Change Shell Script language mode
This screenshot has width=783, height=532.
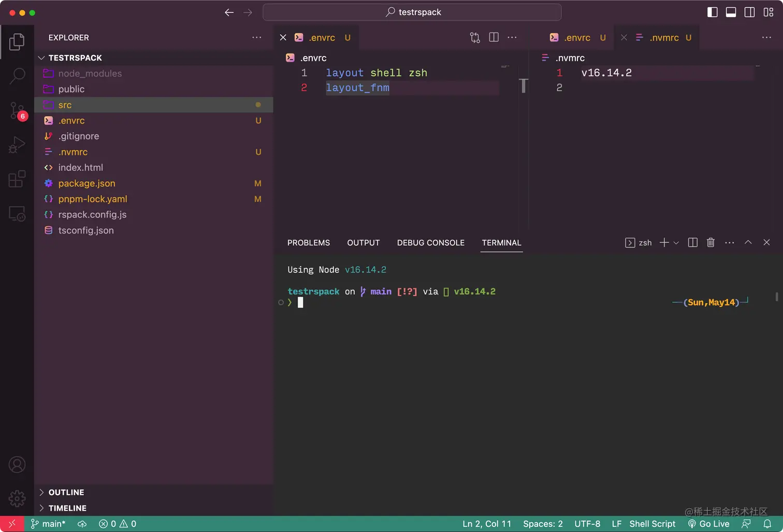[x=653, y=524]
